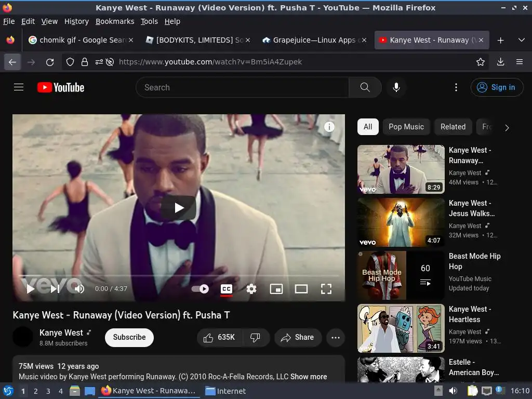Open the YouTube hamburger guide menu
Image resolution: width=532 pixels, height=399 pixels.
coord(19,87)
